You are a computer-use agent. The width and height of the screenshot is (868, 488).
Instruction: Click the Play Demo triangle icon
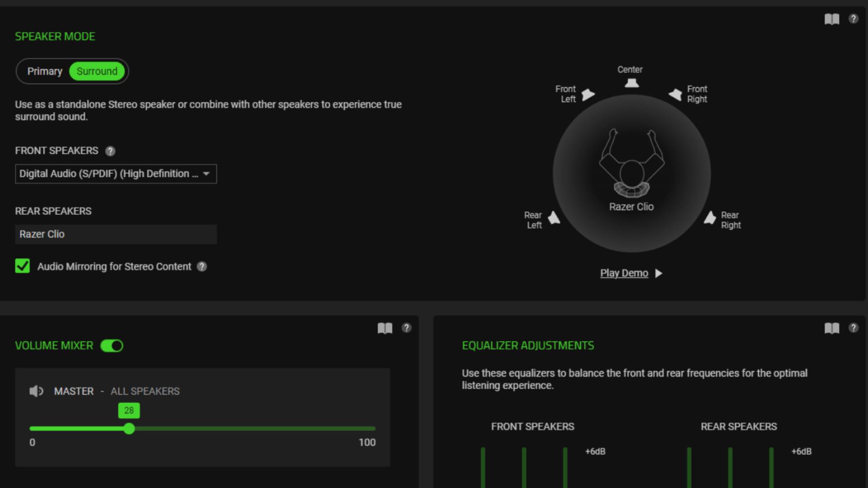coord(659,273)
